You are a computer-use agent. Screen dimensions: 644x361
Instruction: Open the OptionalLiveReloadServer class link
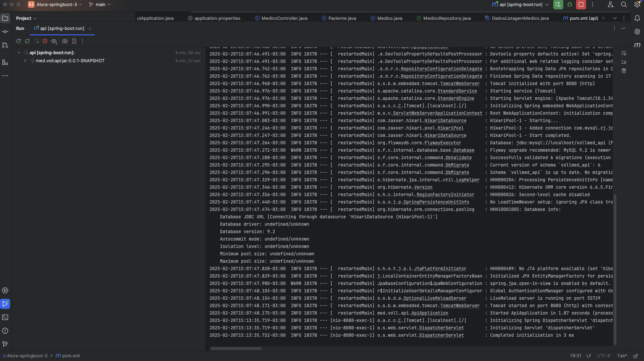[x=435, y=298]
